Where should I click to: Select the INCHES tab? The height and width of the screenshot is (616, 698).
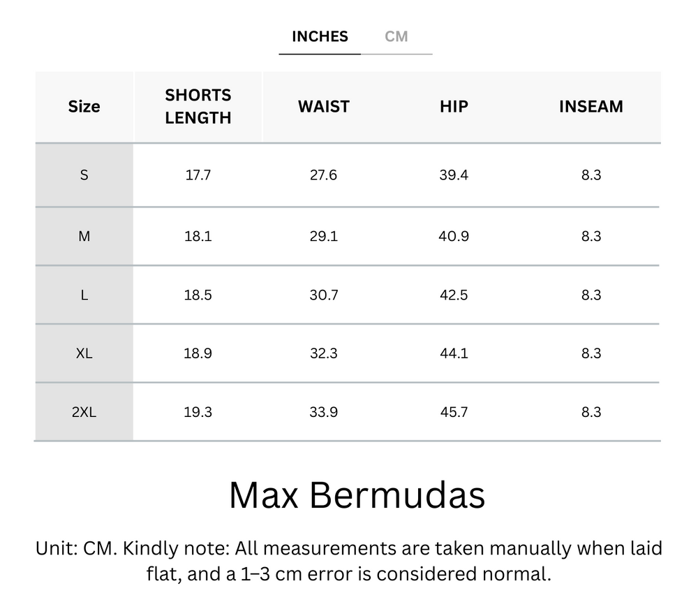[320, 36]
